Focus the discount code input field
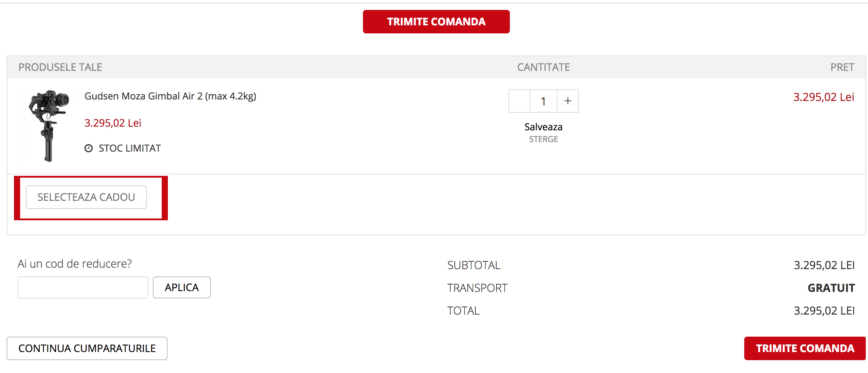The image size is (868, 373). [x=83, y=287]
